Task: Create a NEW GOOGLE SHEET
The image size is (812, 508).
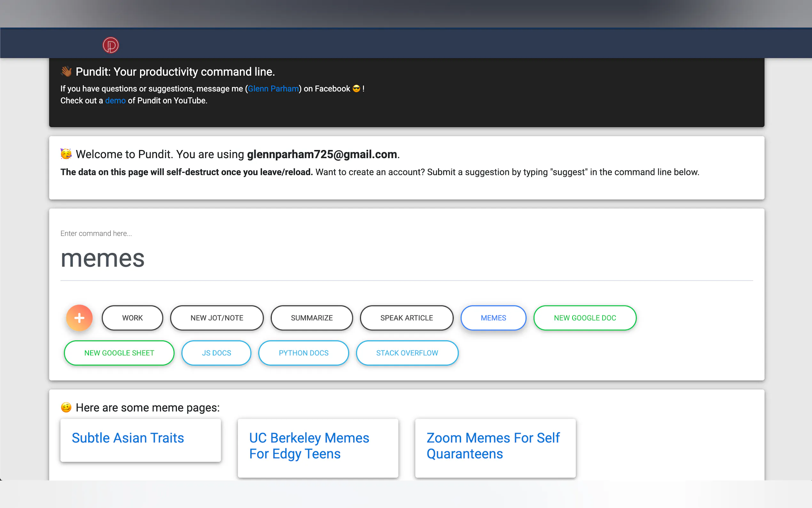Action: pyautogui.click(x=119, y=353)
